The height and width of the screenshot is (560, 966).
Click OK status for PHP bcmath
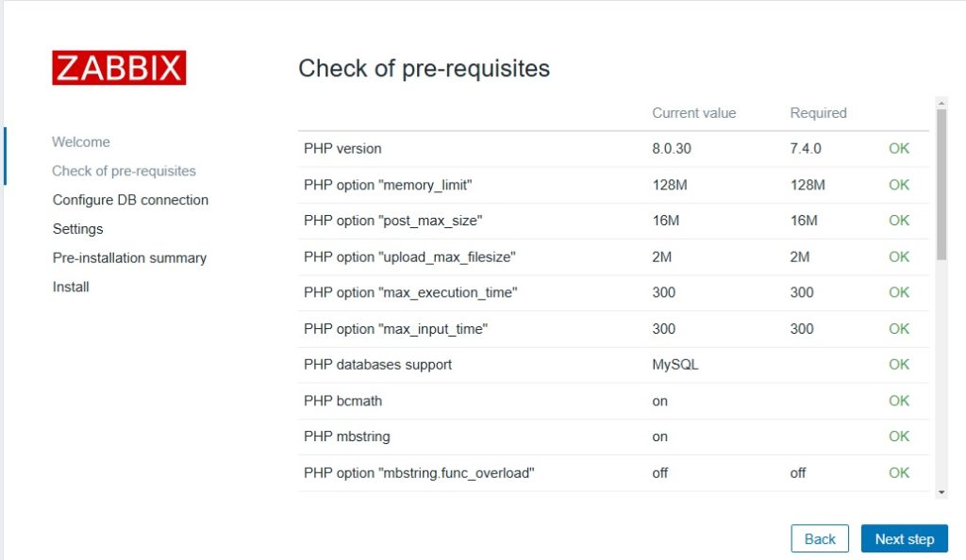click(x=899, y=401)
